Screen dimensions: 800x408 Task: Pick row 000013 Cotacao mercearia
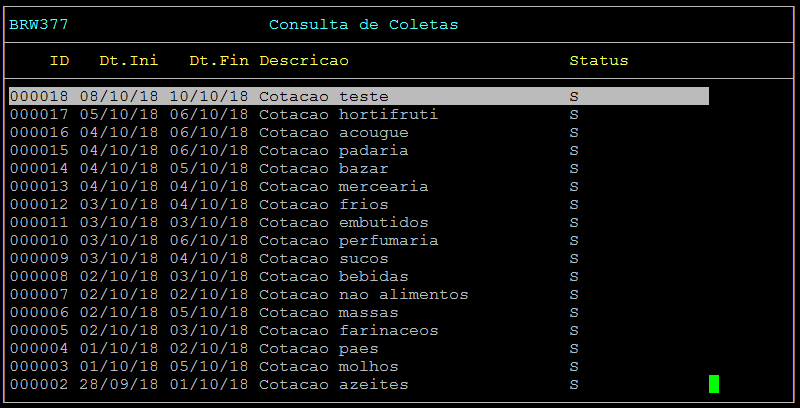point(359,186)
